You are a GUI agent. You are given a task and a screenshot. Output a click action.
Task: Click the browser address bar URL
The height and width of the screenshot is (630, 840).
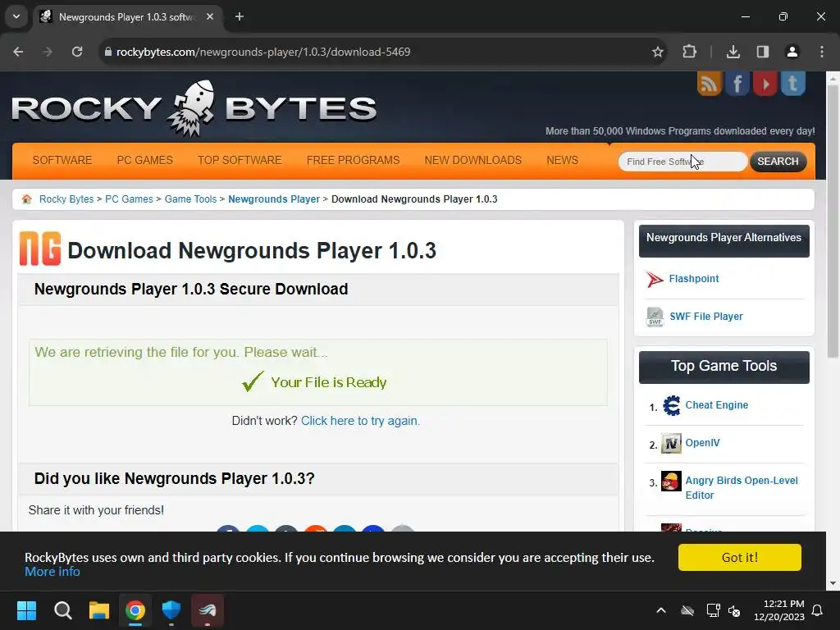click(x=263, y=52)
